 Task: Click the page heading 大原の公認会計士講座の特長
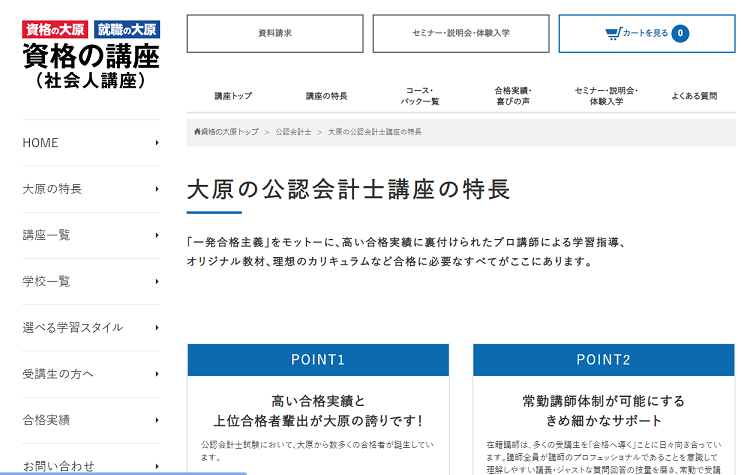[349, 189]
